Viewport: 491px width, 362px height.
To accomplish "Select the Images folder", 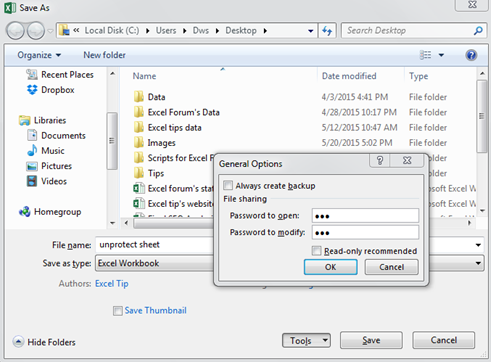I will coord(155,143).
